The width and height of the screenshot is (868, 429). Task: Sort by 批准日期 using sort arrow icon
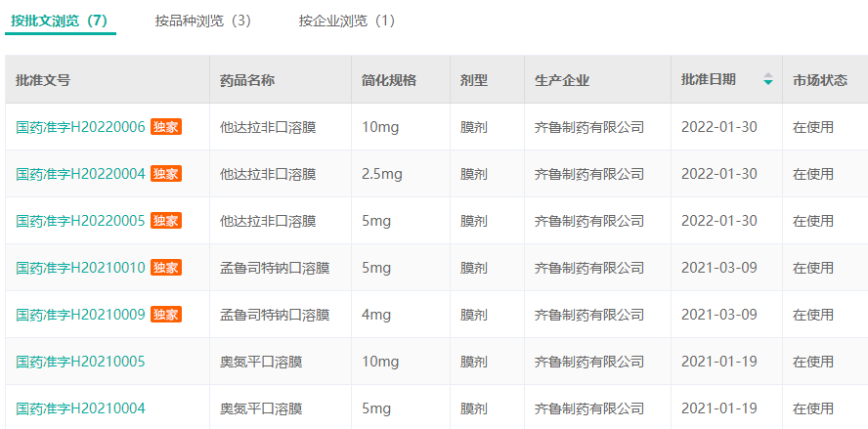coord(767,80)
